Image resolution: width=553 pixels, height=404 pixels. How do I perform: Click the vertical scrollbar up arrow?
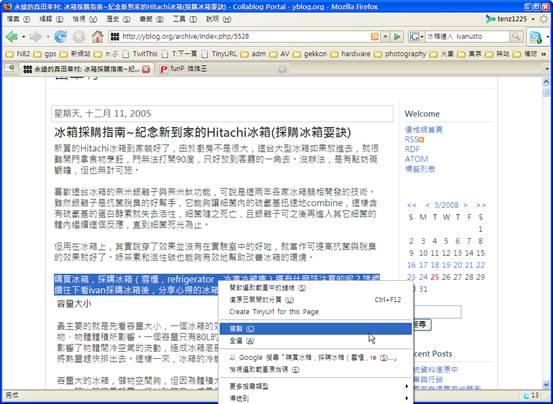[546, 82]
